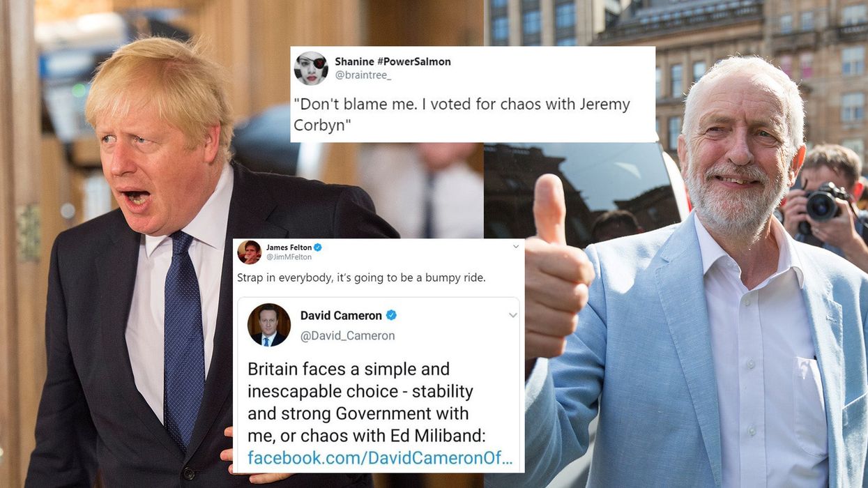
Task: Open the David Cameron display name
Action: 341,315
